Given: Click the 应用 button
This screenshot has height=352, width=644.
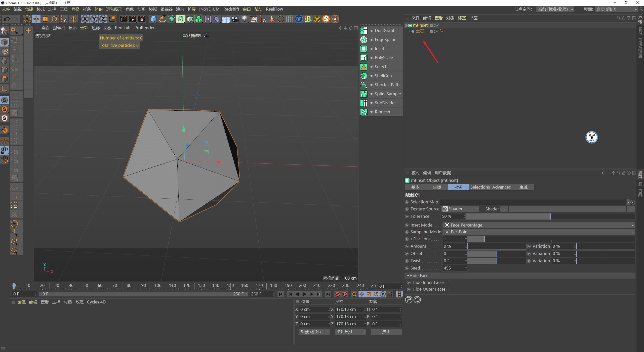Looking at the screenshot, I should [386, 332].
